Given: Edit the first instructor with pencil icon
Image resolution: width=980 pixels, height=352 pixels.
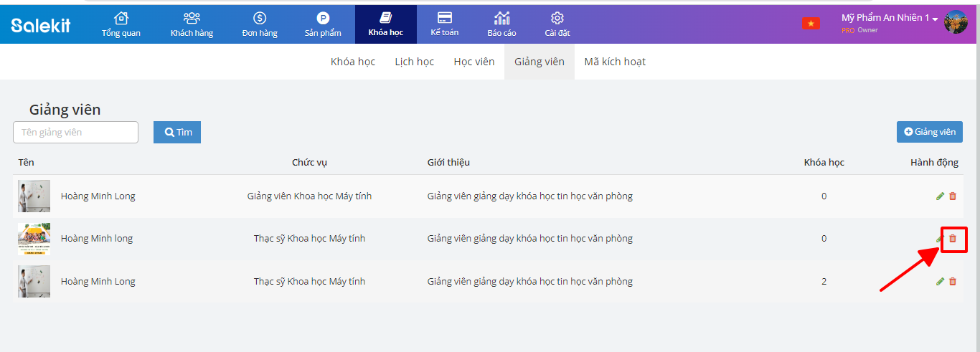Looking at the screenshot, I should pos(940,196).
